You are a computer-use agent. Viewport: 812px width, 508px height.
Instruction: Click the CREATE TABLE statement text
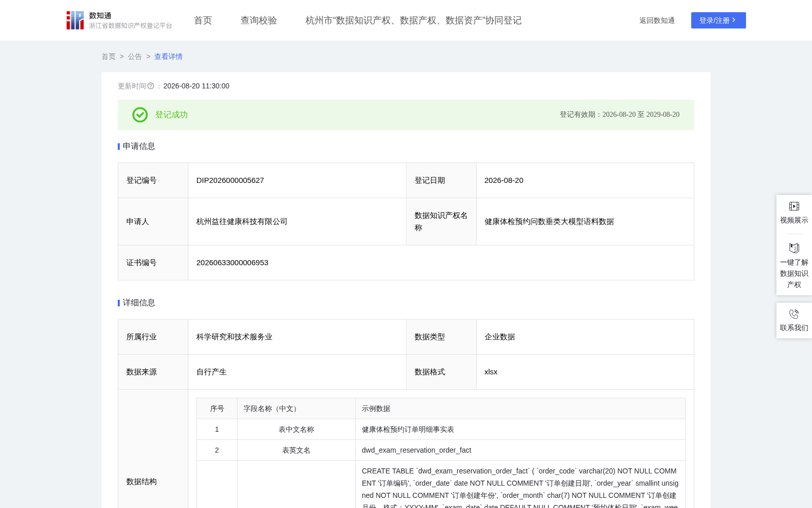coord(520,487)
